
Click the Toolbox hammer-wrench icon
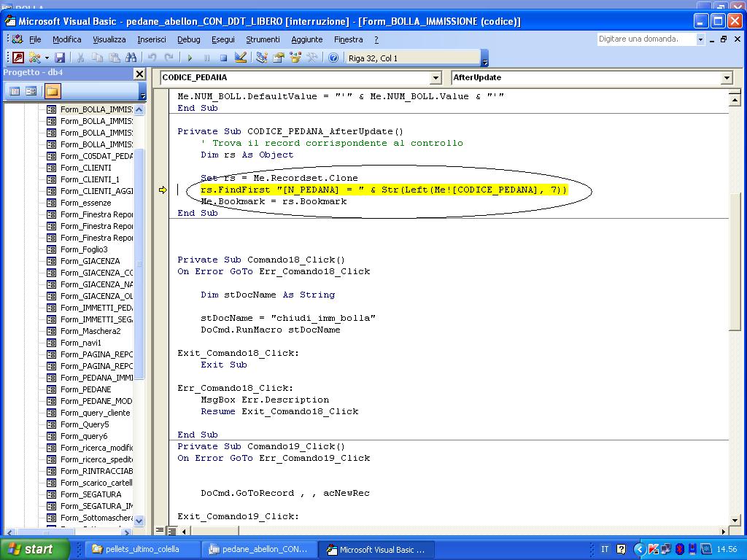coord(312,58)
